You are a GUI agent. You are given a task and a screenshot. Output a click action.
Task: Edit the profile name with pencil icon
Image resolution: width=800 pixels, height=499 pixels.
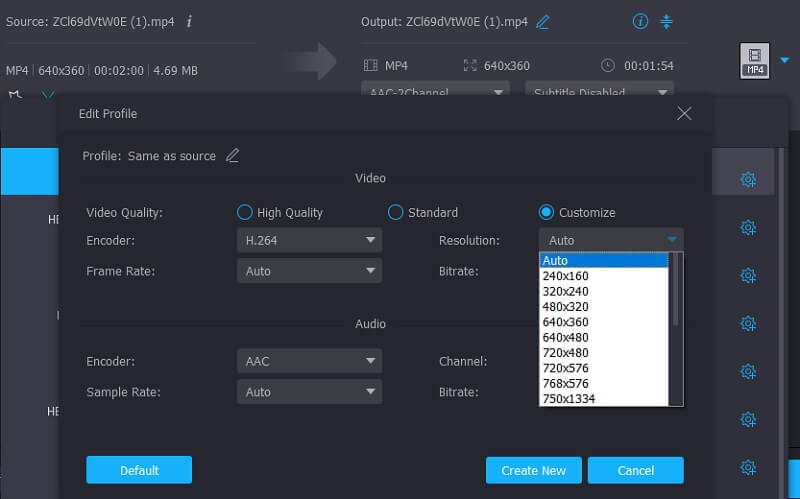232,155
